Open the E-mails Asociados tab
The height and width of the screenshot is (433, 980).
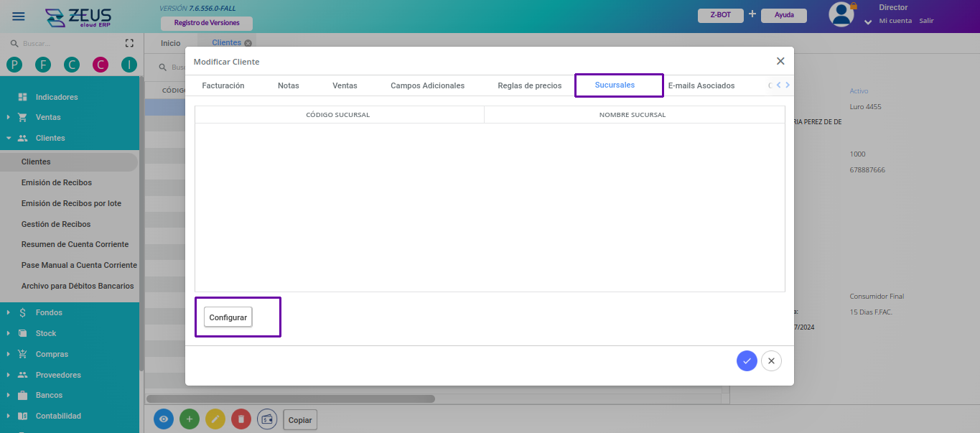click(x=701, y=85)
